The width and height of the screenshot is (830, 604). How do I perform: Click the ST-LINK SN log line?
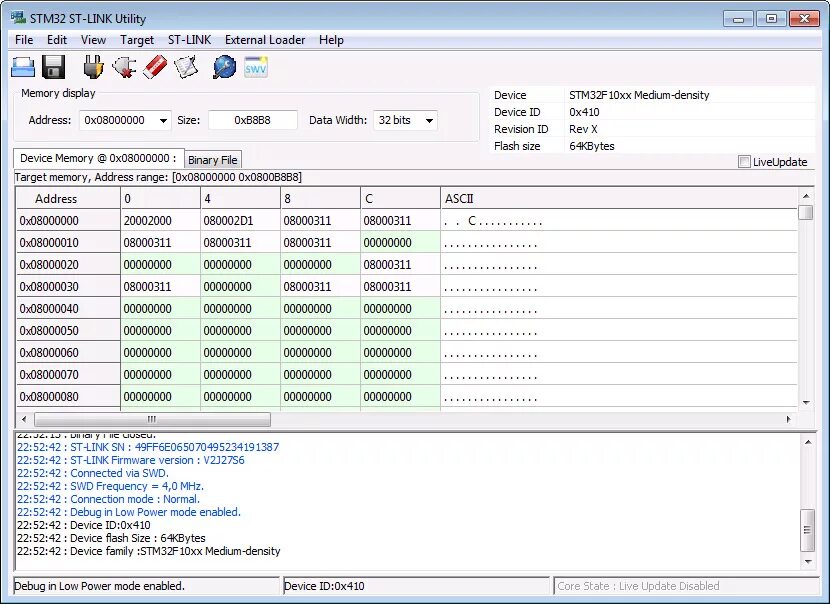tap(148, 447)
